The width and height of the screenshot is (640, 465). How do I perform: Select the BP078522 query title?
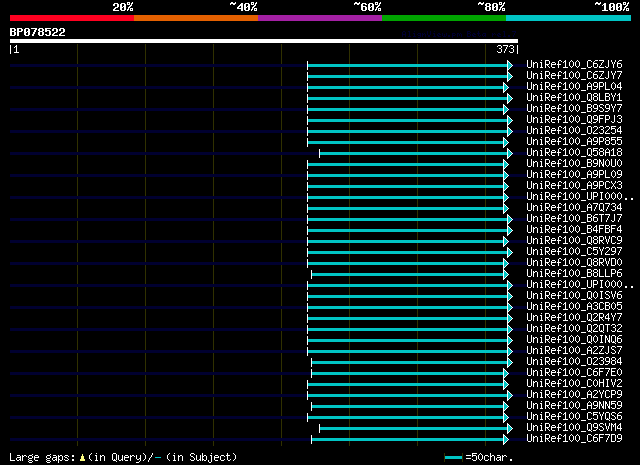point(38,32)
